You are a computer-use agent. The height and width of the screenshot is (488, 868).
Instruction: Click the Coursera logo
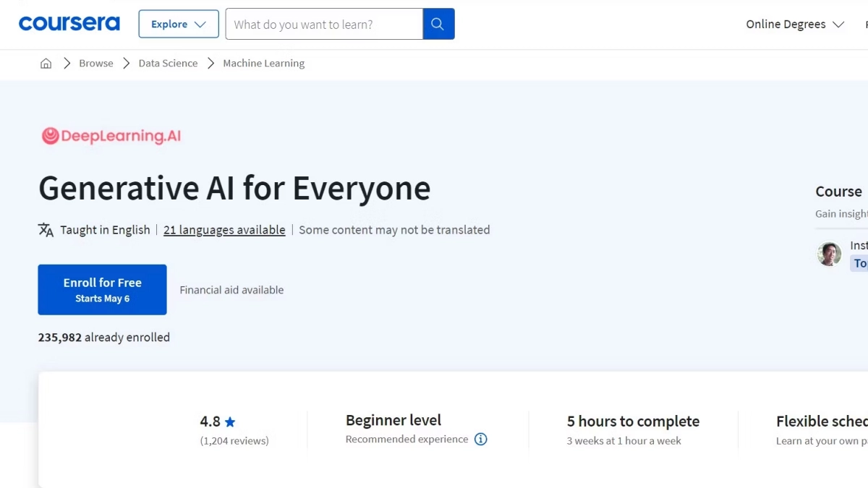[x=69, y=24]
